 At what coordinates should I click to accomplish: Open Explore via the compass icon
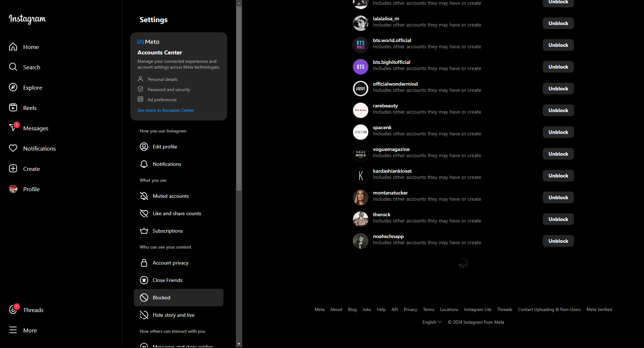click(13, 87)
